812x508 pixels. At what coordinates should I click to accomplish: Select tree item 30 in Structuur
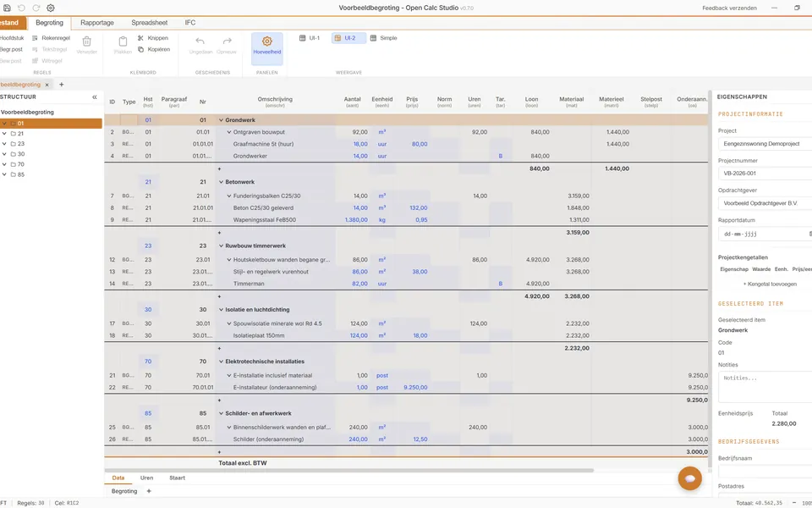click(x=20, y=154)
